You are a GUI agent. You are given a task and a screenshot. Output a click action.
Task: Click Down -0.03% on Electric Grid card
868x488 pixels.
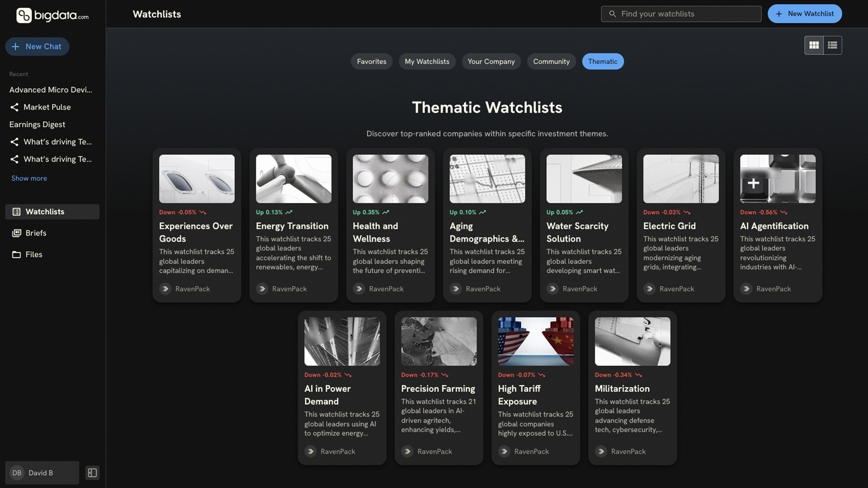(x=661, y=212)
